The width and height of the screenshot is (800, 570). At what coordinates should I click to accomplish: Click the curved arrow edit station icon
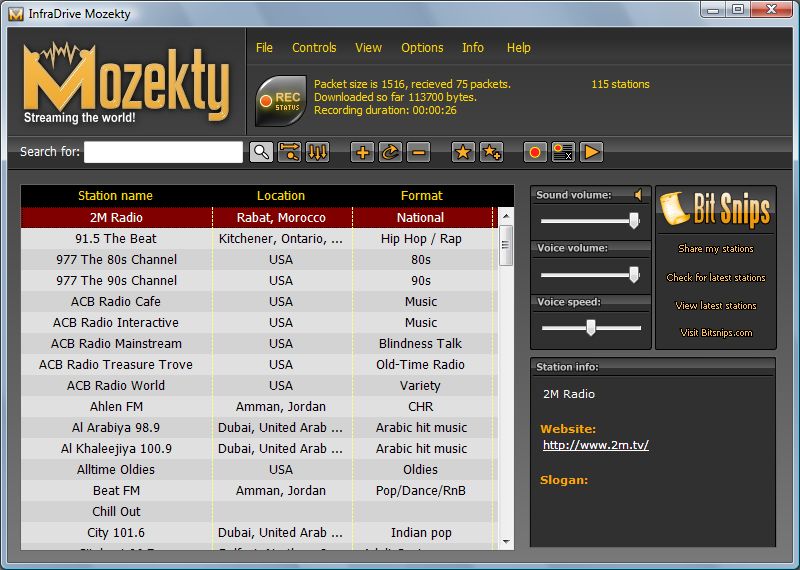click(390, 152)
